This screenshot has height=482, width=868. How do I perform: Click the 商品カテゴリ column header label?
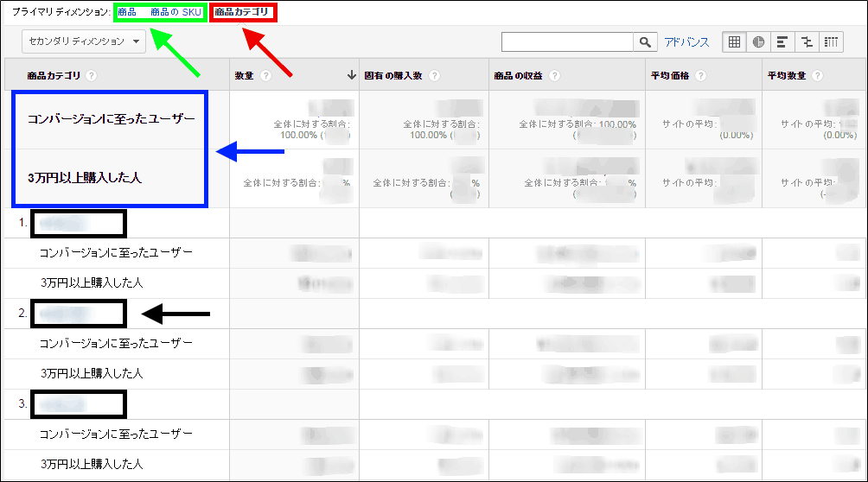click(54, 76)
